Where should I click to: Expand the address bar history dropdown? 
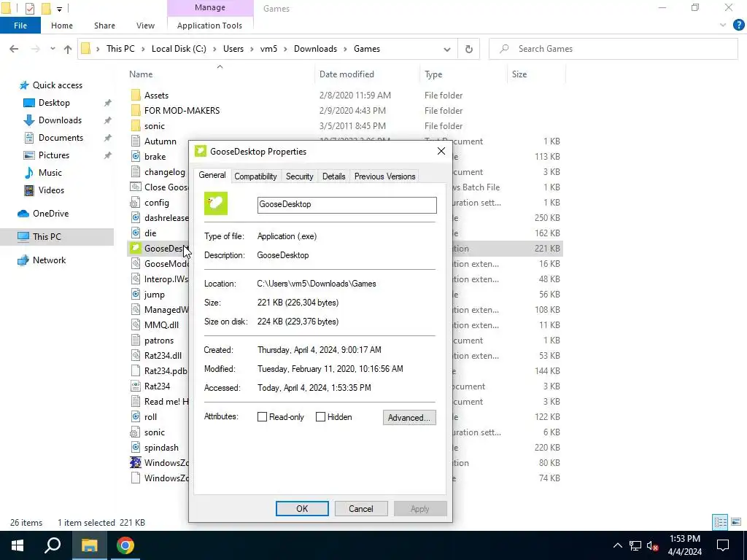coord(447,49)
